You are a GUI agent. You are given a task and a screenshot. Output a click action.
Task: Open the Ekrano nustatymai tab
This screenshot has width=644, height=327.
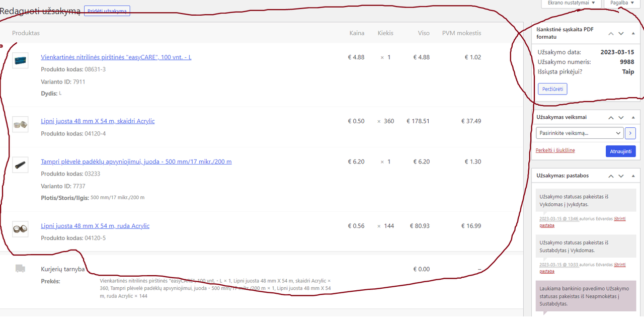coord(572,3)
